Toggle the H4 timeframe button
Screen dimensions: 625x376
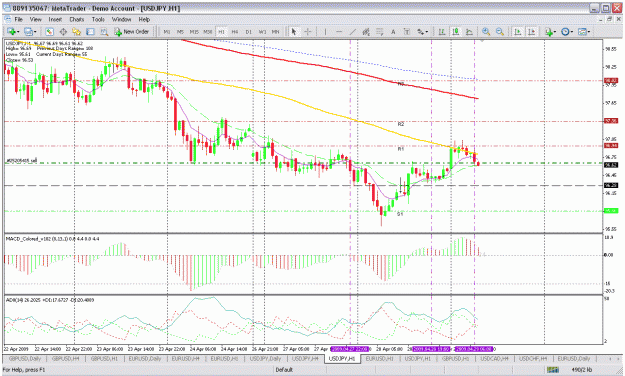pos(235,31)
